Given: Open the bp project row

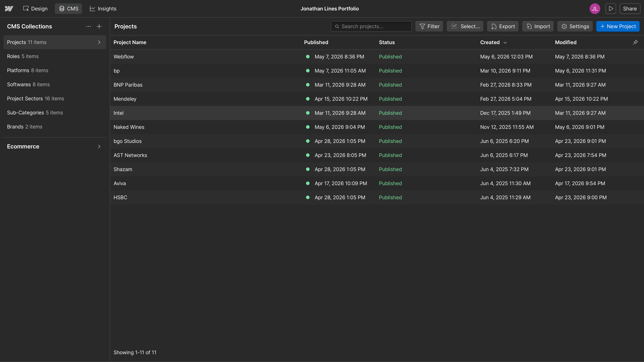Looking at the screenshot, I should tap(377, 71).
